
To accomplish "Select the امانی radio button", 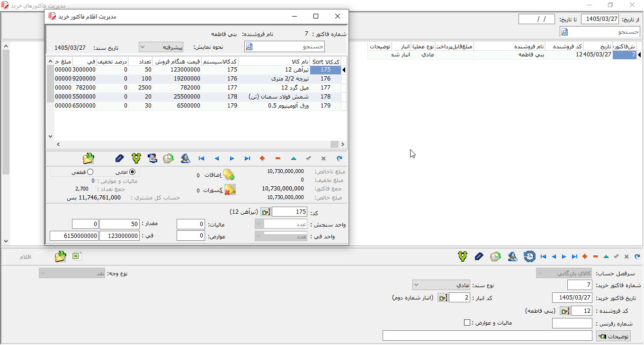I will [x=132, y=172].
